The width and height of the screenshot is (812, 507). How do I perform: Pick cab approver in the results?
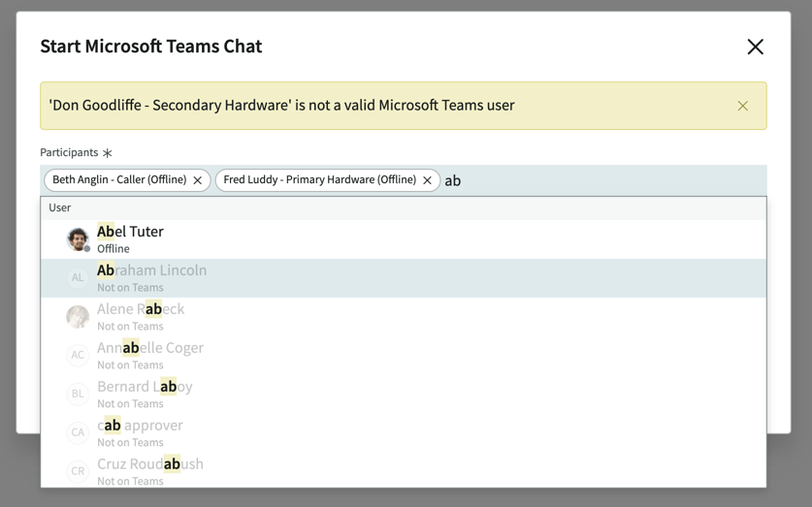404,433
